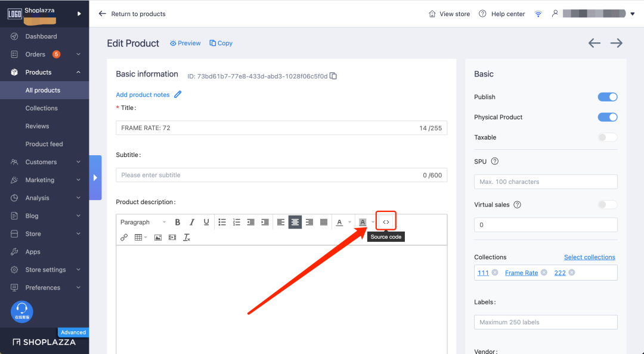Open the Help center
Viewport: 644px width, 354px height.
point(502,14)
